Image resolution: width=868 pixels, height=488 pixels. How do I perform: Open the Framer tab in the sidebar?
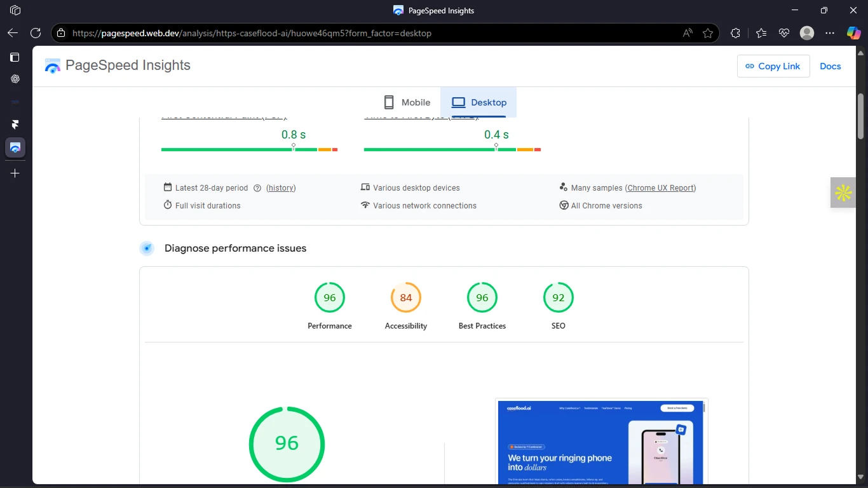tap(15, 125)
